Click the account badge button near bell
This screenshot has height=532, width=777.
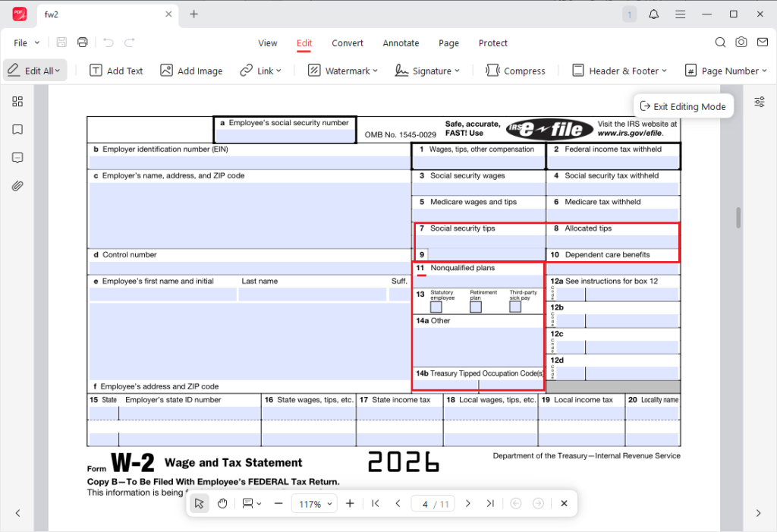(629, 14)
